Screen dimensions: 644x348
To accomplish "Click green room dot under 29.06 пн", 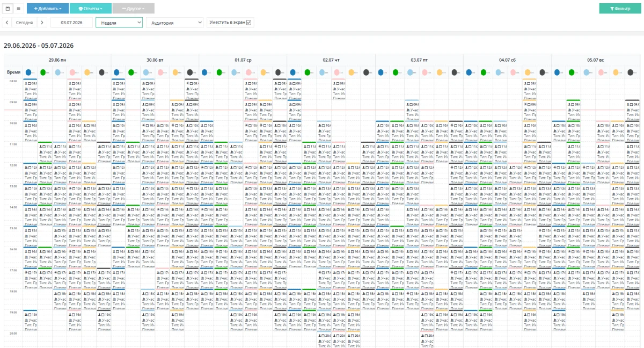I will 44,72.
